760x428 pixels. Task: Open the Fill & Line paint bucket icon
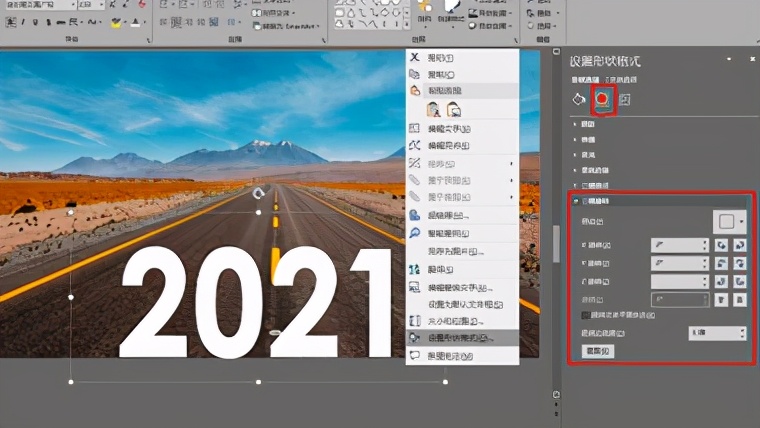click(579, 99)
